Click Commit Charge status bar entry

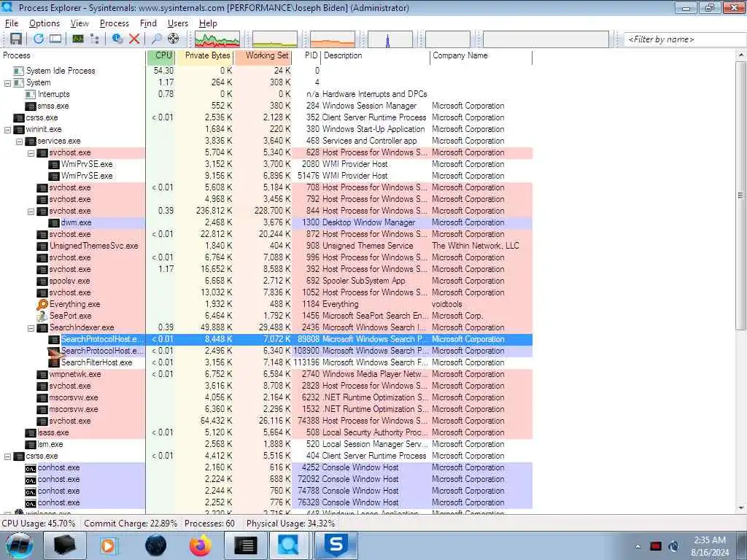[x=131, y=524]
